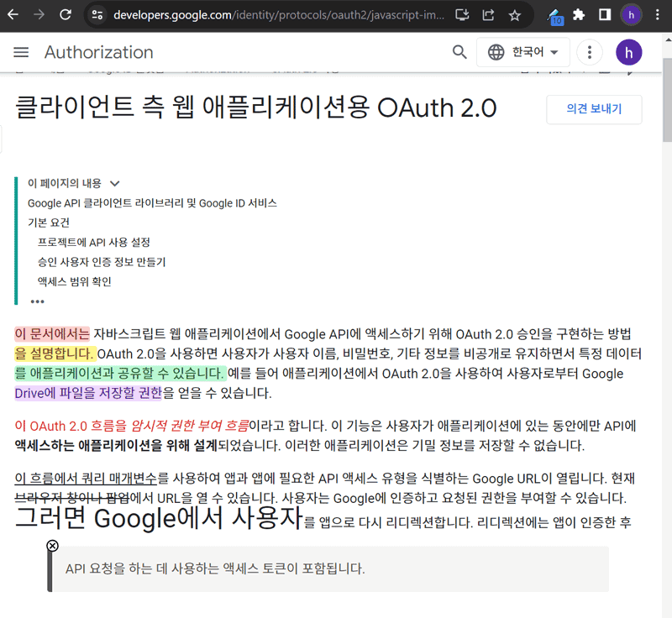Jump to 프로젝트에 API 사용 설정 section

pyautogui.click(x=94, y=243)
